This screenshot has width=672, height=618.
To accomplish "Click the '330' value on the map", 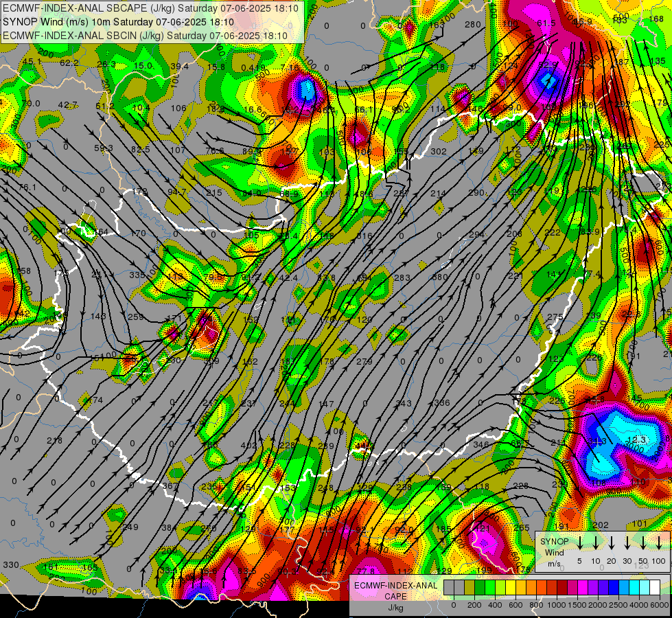I will pyautogui.click(x=11, y=565).
